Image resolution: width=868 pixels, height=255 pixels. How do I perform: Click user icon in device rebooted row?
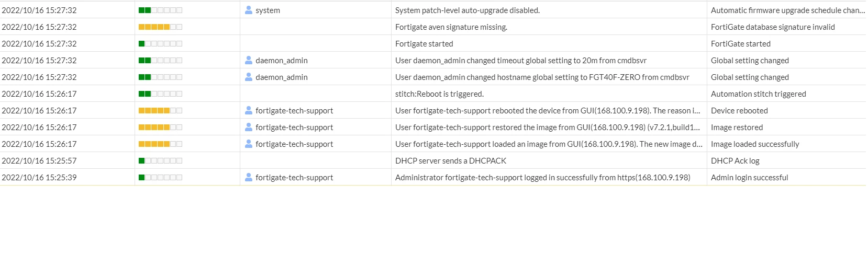(249, 110)
